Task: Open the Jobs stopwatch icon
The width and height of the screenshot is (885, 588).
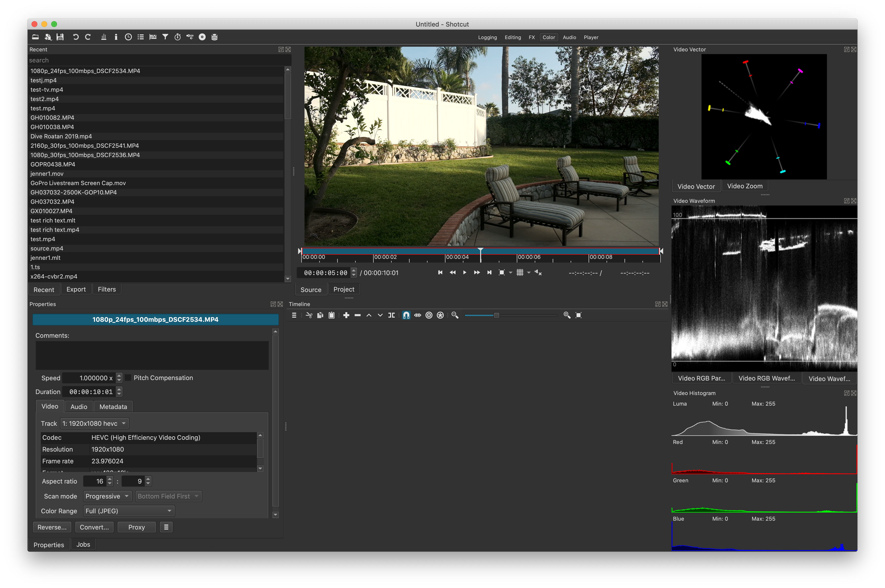Action: [177, 37]
